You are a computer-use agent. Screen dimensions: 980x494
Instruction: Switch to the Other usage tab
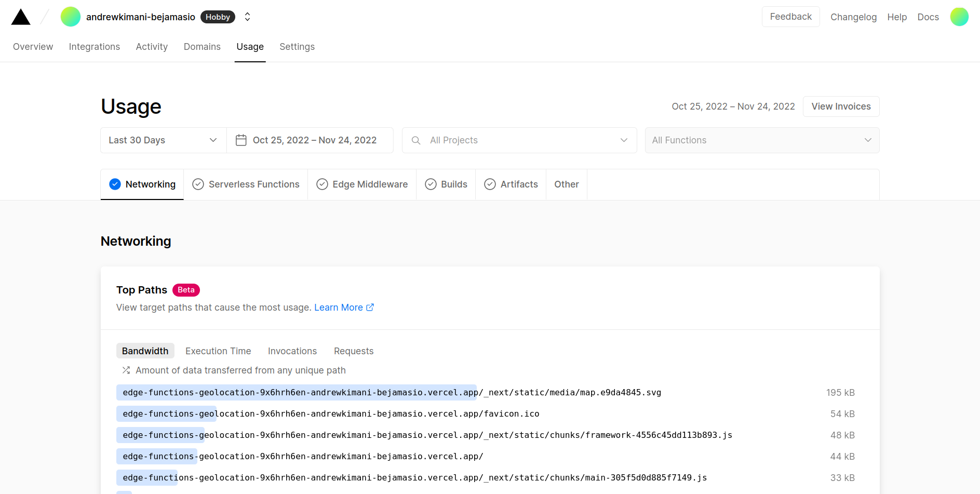[567, 184]
